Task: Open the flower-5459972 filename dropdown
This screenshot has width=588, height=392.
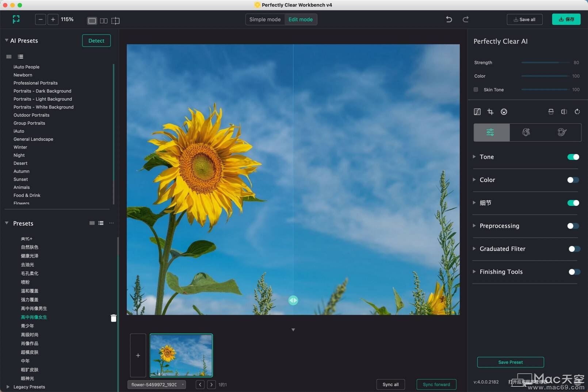Action: (x=157, y=384)
